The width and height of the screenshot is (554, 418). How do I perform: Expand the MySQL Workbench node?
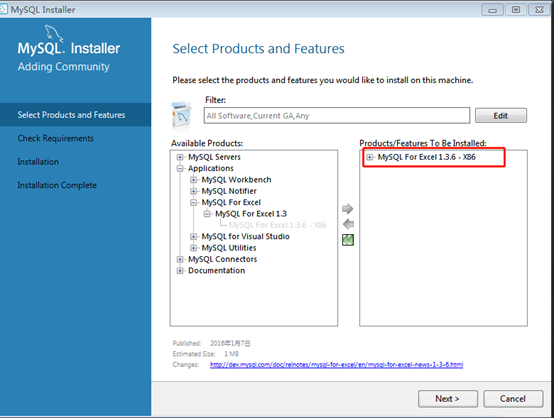193,180
